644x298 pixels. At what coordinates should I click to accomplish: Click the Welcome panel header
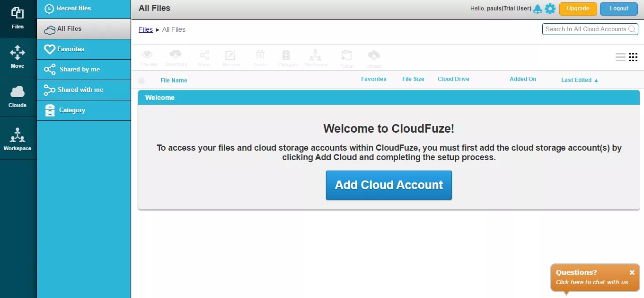point(388,98)
